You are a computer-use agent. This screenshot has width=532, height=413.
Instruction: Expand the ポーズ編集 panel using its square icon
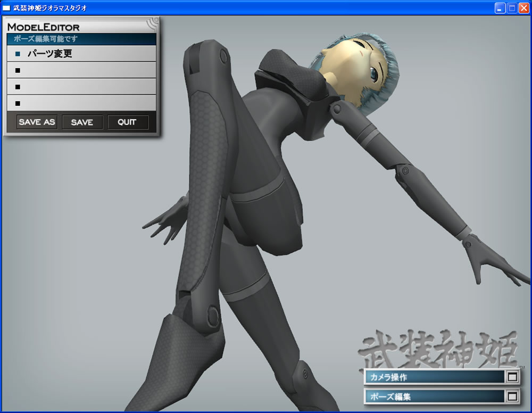tap(512, 397)
